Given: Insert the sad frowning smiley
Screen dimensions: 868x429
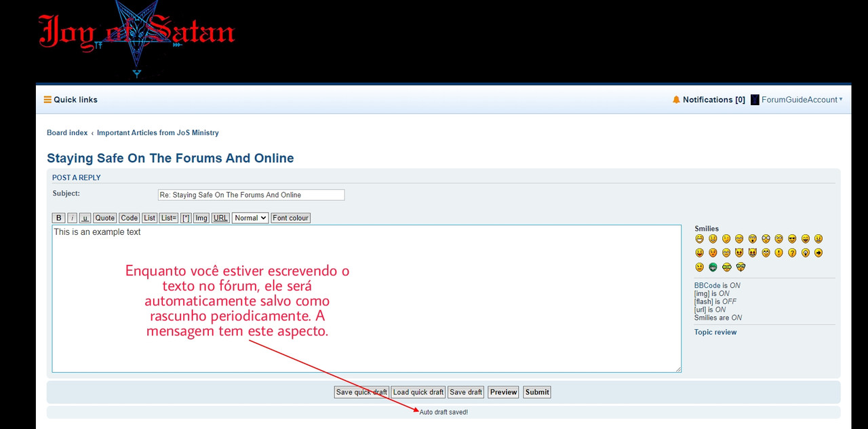Looking at the screenshot, I should click(739, 239).
